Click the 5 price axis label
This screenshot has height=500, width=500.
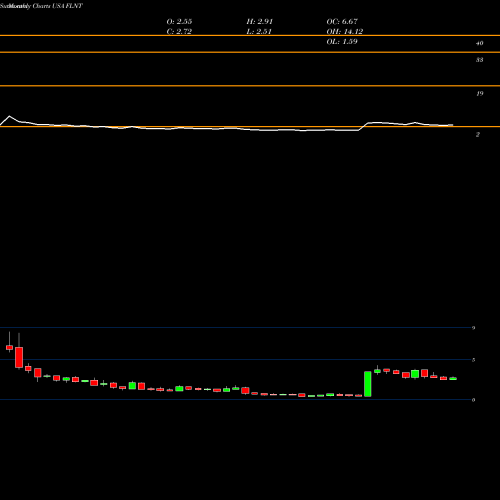[x=473, y=360]
